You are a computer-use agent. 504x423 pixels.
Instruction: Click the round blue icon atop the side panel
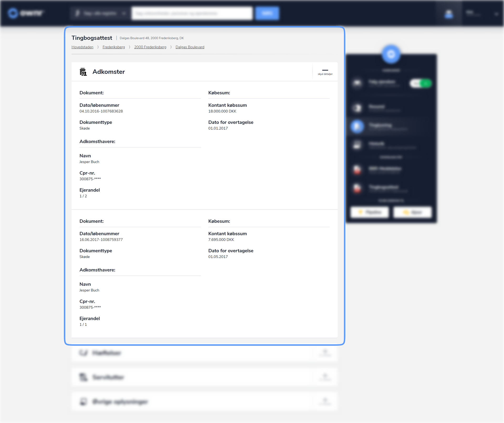coord(391,54)
